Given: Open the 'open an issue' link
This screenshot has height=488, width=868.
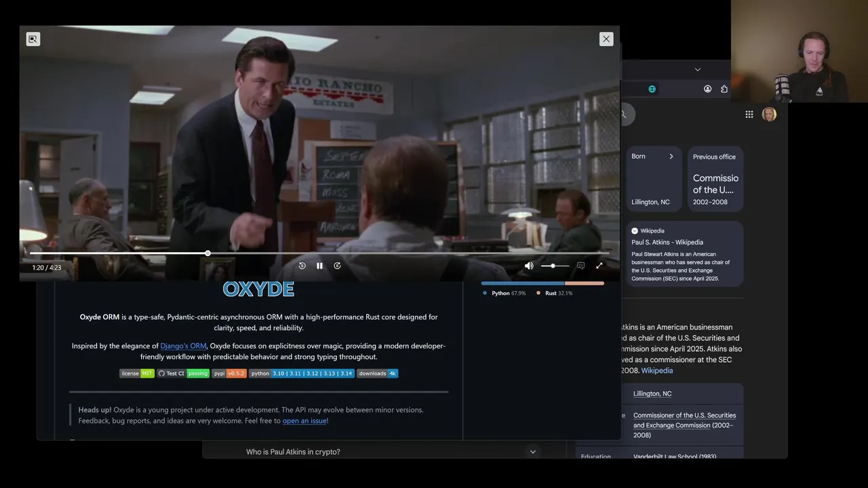Looking at the screenshot, I should click(x=304, y=421).
